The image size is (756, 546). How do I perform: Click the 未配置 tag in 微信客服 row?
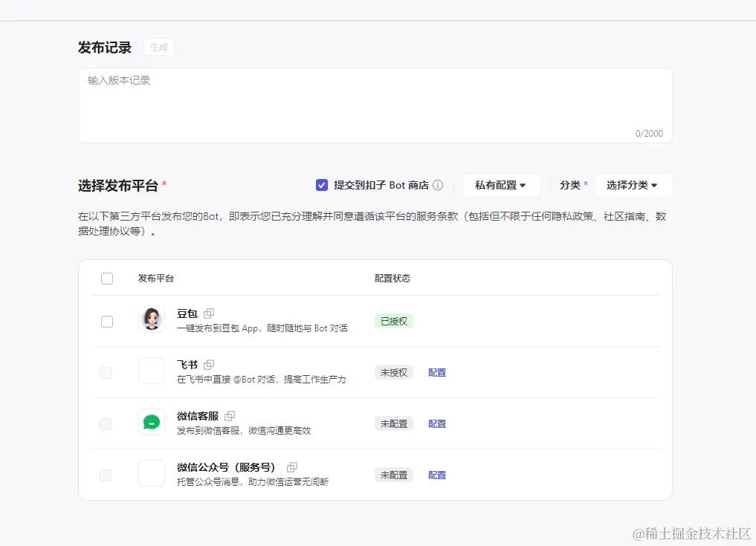pos(394,423)
